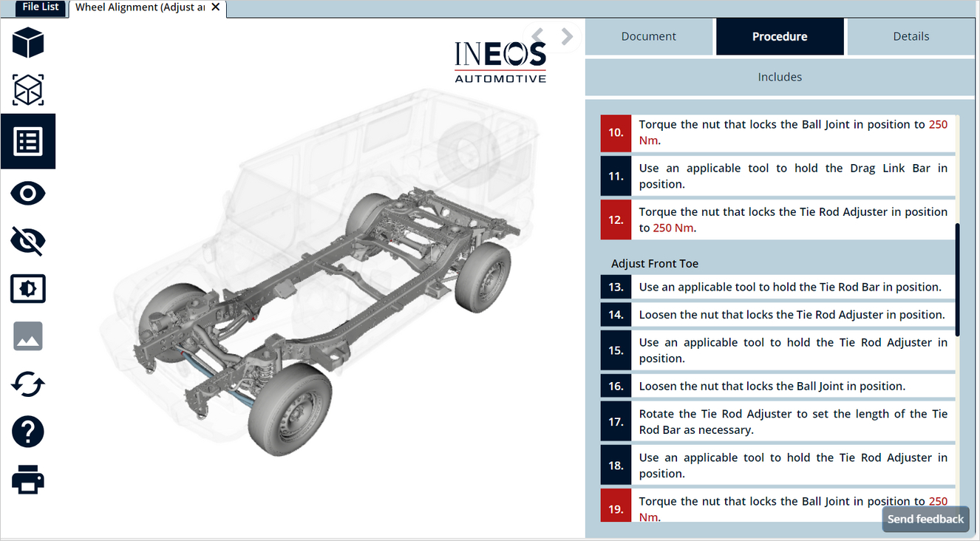This screenshot has height=541, width=980.
Task: Click step number 19 badge
Action: coord(616,508)
